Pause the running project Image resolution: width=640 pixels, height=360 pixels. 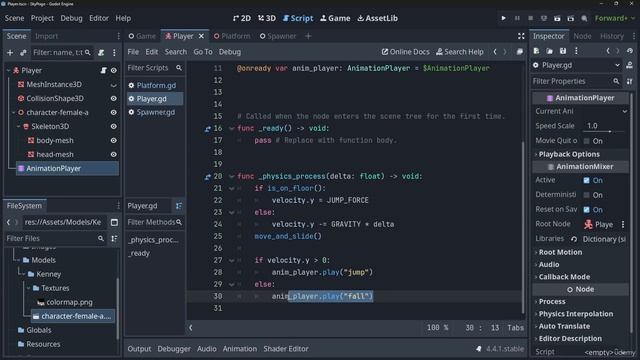pyautogui.click(x=517, y=18)
